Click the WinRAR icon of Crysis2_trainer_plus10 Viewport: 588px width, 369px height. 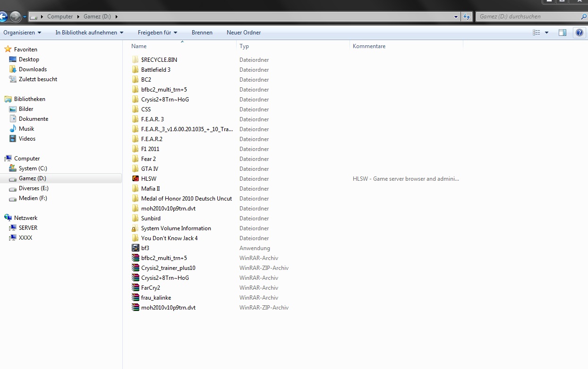click(x=136, y=268)
